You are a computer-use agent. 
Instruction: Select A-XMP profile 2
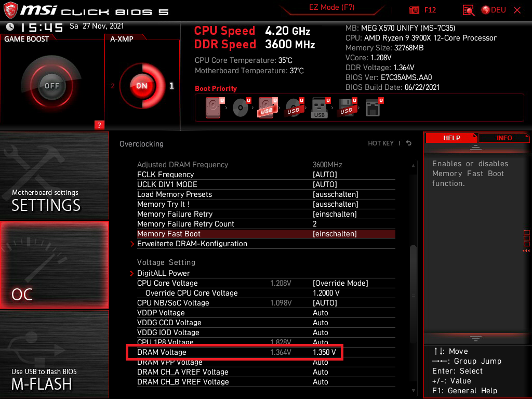click(113, 86)
